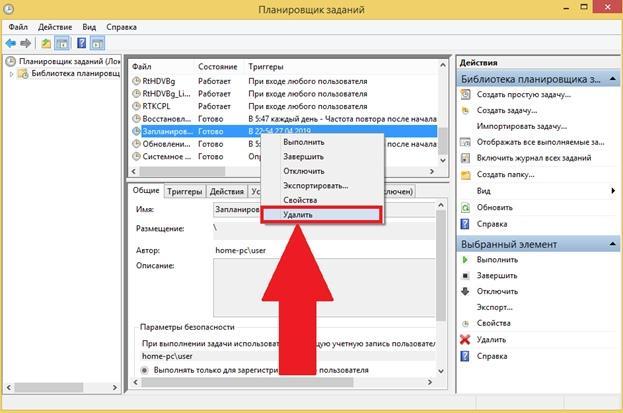
Task: Click the blue help question mark toolbar icon
Action: [x=81, y=43]
